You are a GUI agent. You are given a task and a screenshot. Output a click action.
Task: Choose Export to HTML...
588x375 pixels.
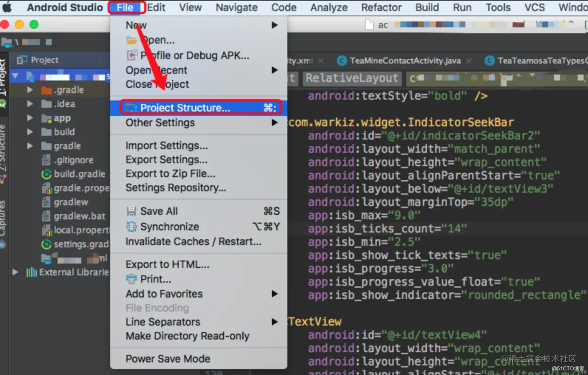click(x=199, y=265)
